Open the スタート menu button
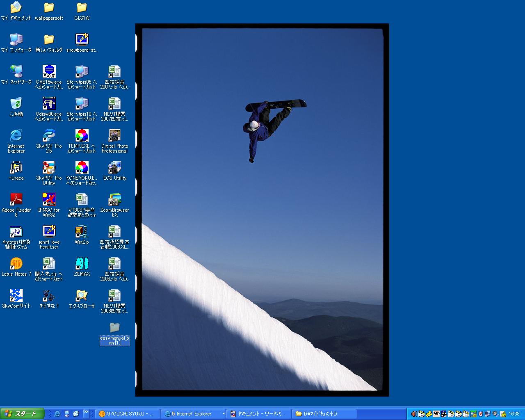The width and height of the screenshot is (525, 420). click(x=22, y=413)
